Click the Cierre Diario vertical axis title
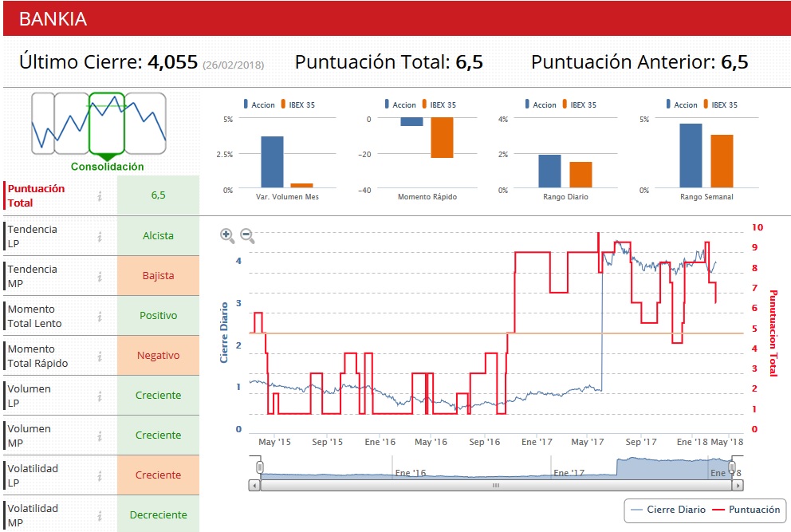This screenshot has width=791, height=532. pos(224,333)
